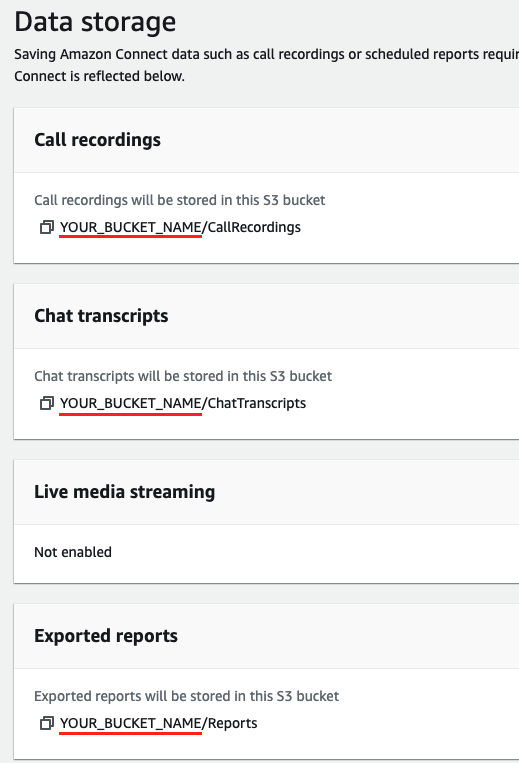The image size is (519, 763).
Task: Copy the CallRecordings bucket path via its copy icon
Action: (46, 227)
